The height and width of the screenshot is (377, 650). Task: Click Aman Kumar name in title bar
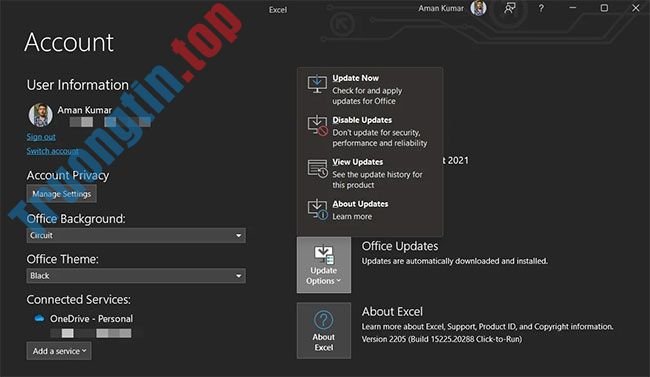click(441, 8)
